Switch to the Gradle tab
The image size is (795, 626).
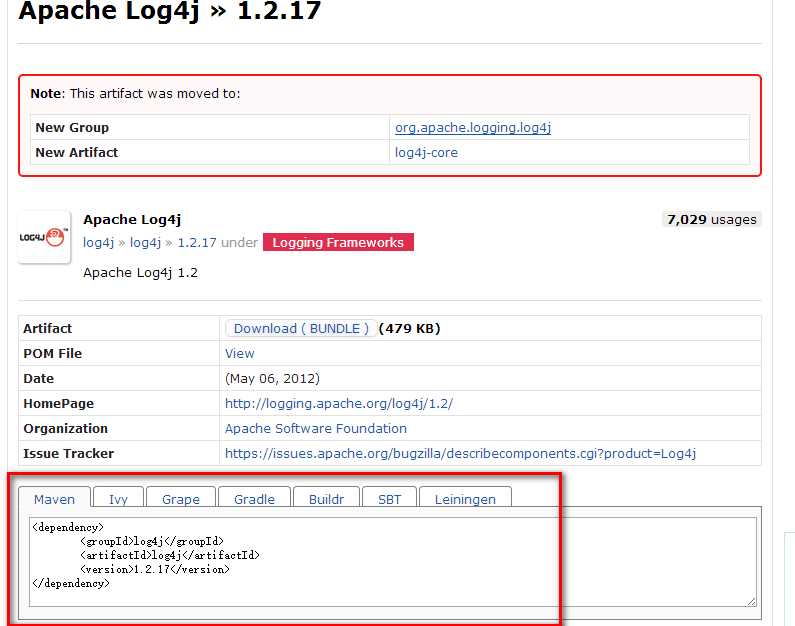(x=254, y=499)
